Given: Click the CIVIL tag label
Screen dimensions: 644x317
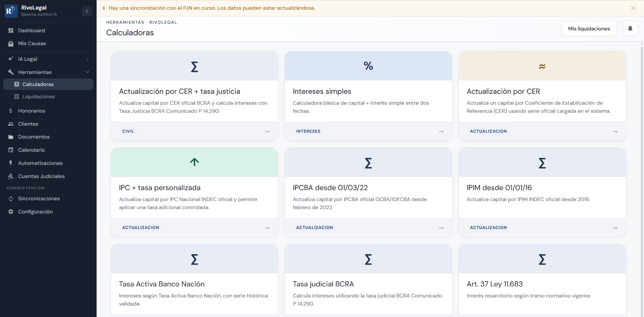Looking at the screenshot, I should pyautogui.click(x=128, y=131).
